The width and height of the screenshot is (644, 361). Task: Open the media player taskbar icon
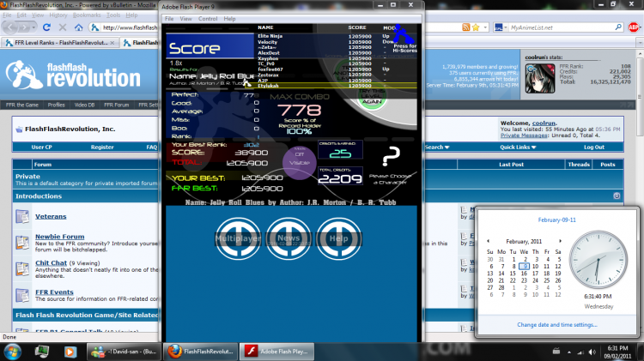coord(70,352)
